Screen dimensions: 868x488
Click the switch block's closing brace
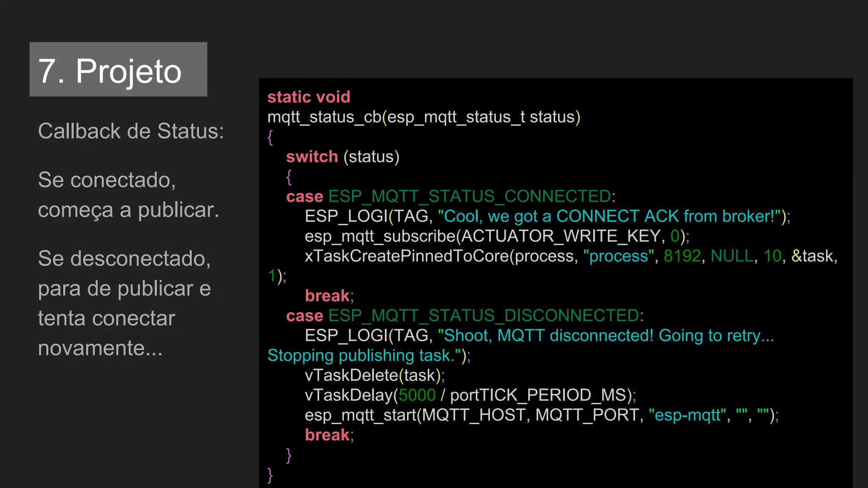click(289, 455)
